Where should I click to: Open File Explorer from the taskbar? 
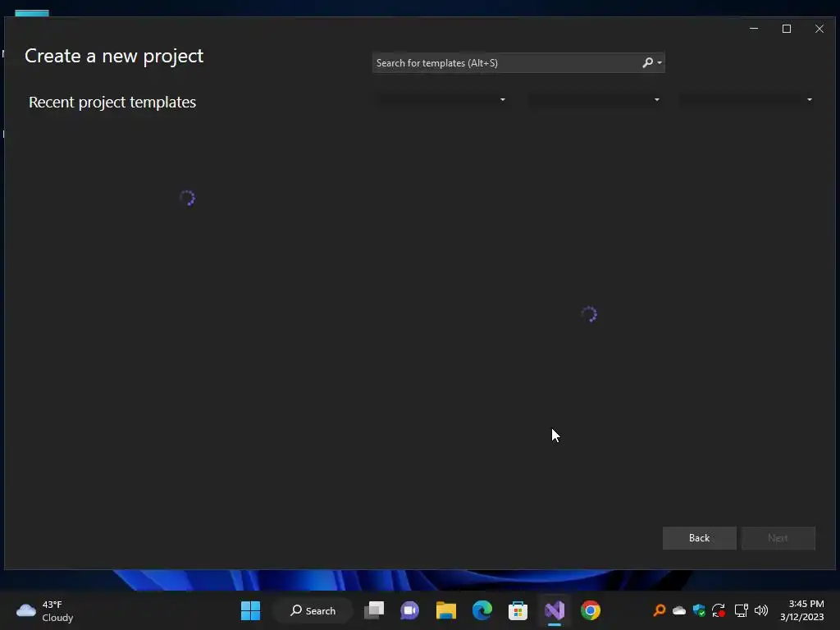coord(445,610)
